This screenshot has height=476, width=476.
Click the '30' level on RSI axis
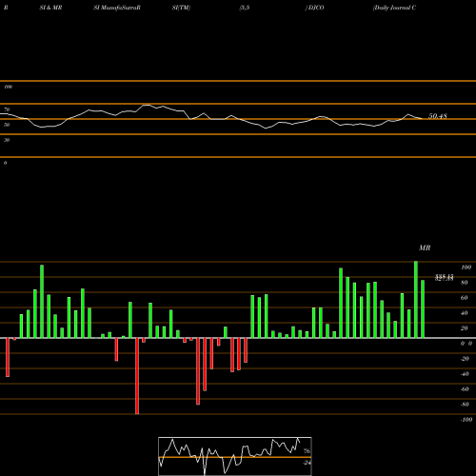pos(7,140)
